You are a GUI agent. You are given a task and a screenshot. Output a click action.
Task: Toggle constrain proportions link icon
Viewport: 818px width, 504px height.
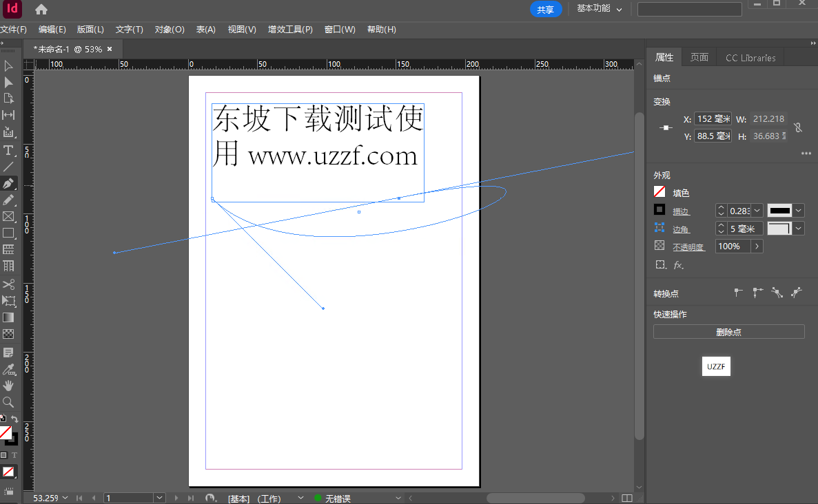pyautogui.click(x=798, y=127)
